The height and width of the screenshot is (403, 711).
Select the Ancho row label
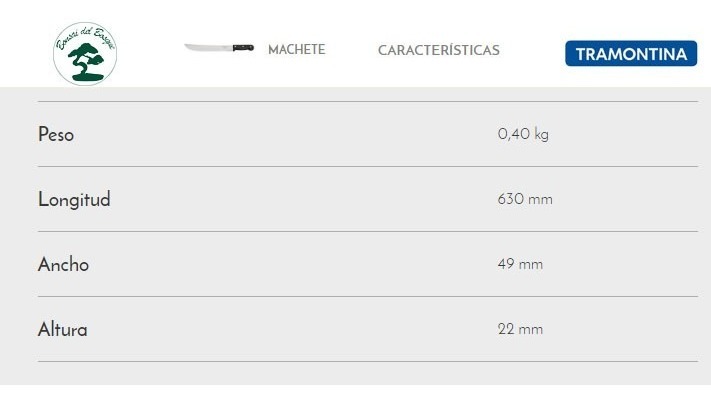pos(63,264)
